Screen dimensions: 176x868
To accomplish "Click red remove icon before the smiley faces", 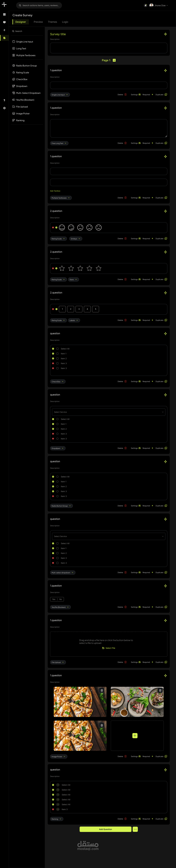I will 53,227.
